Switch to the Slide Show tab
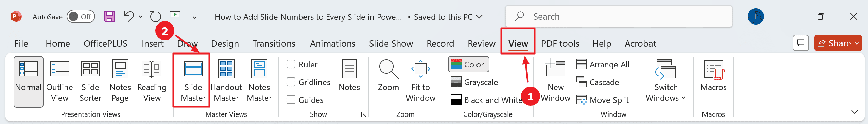This screenshot has width=868, height=124. [x=391, y=44]
